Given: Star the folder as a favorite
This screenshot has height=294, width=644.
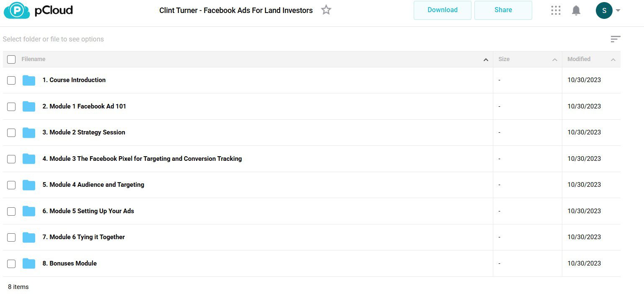Looking at the screenshot, I should (x=326, y=10).
